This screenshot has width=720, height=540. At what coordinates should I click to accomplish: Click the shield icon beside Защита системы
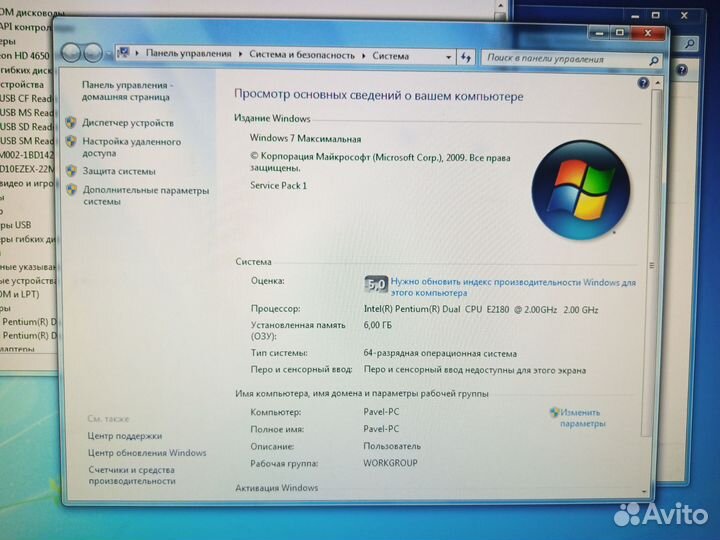pos(71,171)
